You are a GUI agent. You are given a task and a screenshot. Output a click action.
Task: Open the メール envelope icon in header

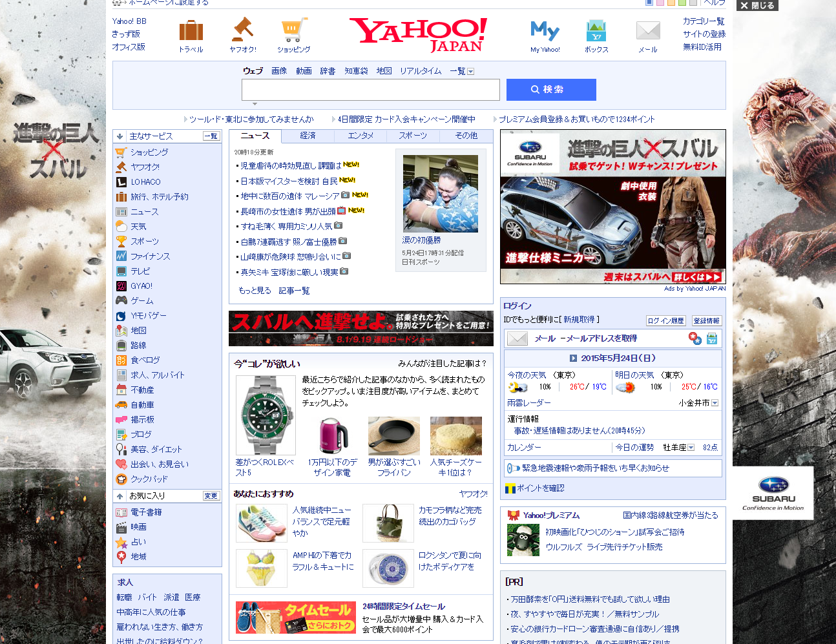pyautogui.click(x=648, y=30)
